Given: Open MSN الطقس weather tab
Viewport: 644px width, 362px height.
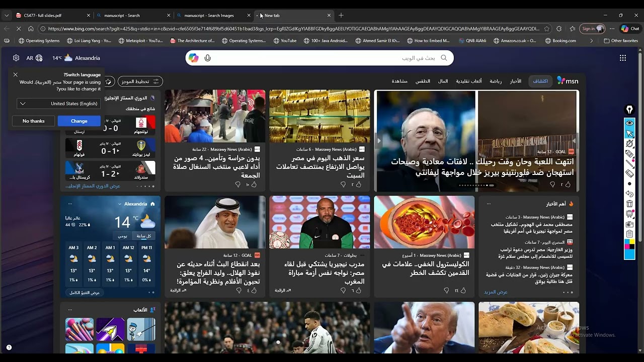Looking at the screenshot, I should point(423,81).
